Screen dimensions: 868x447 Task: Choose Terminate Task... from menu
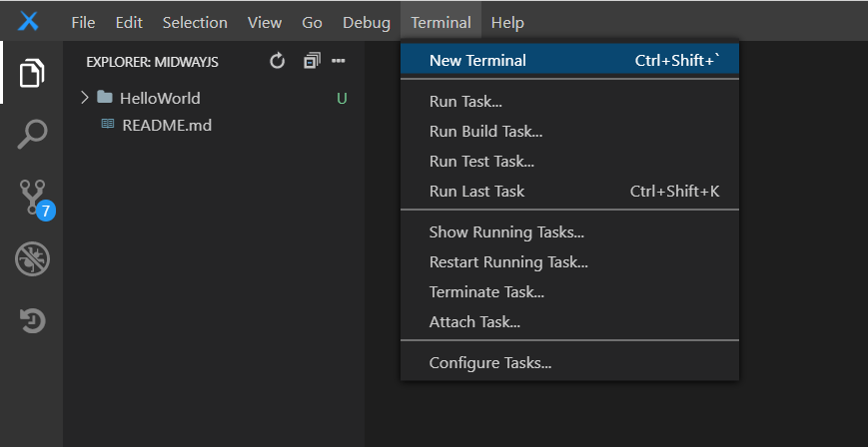[486, 292]
